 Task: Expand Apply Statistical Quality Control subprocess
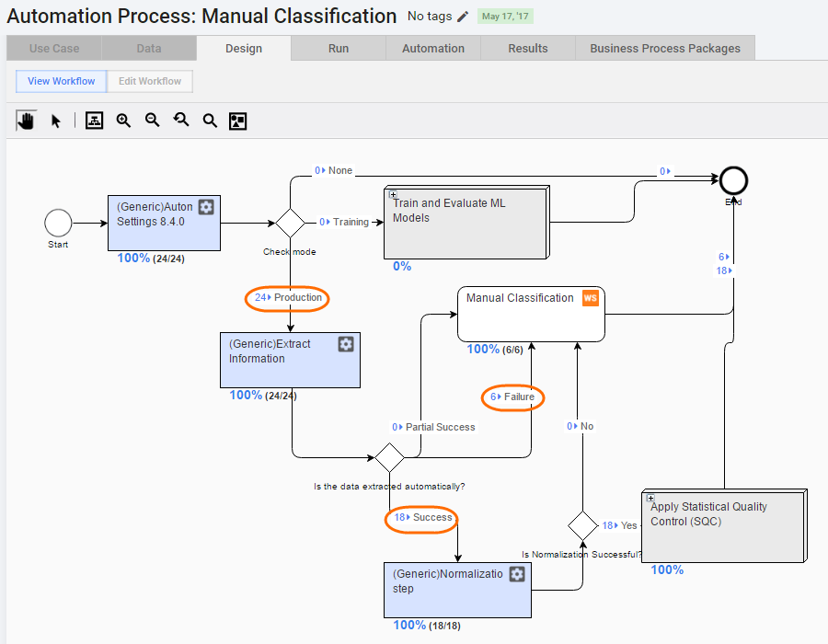pyautogui.click(x=650, y=498)
